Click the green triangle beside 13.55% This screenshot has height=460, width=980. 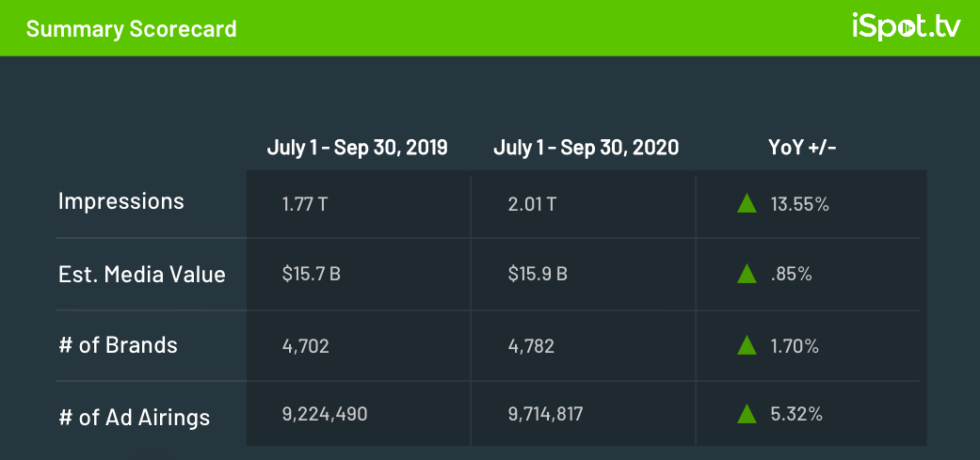tap(747, 203)
